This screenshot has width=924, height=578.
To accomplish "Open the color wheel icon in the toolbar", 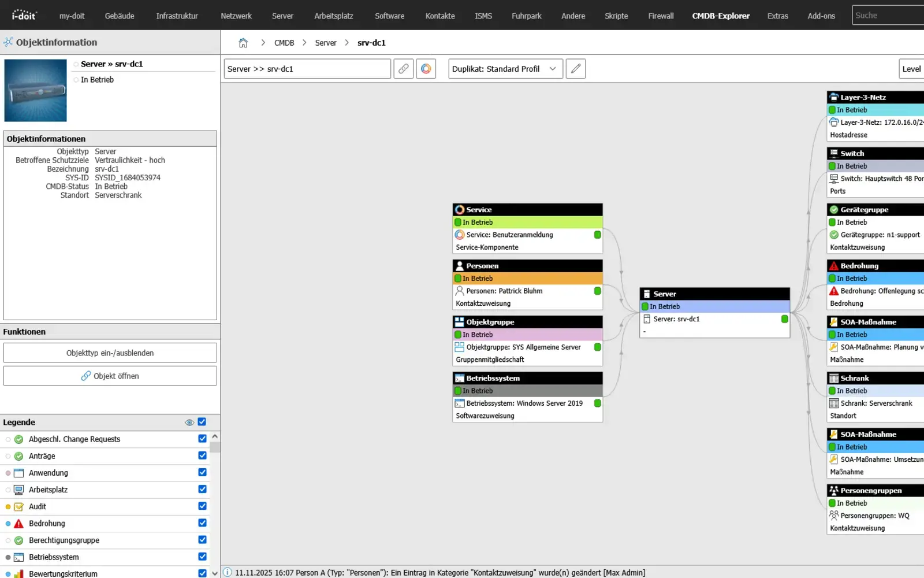I will (426, 68).
